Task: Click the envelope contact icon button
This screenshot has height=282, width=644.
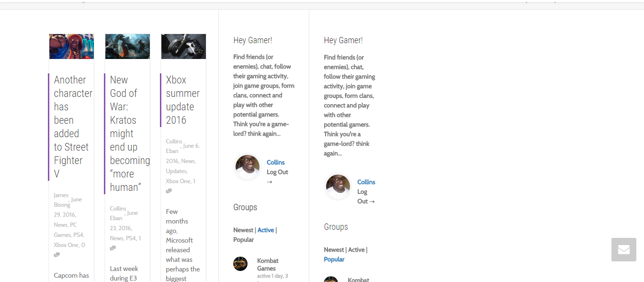Action: [x=623, y=249]
